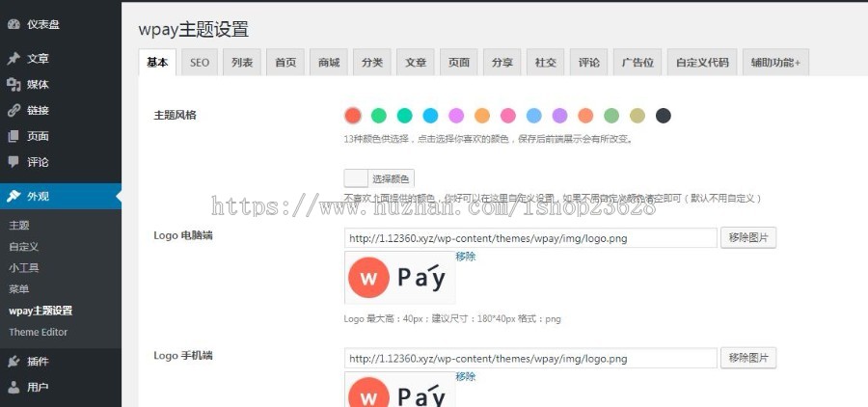This screenshot has height=407, width=868.
Task: Open wpay主题设置 submenu item
Action: 41,311
